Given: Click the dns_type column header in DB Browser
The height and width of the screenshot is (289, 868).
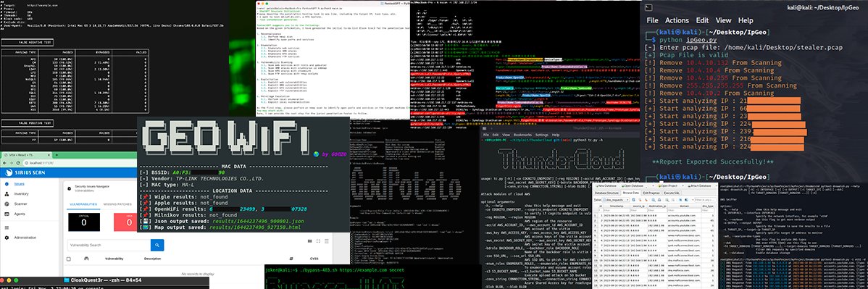Looking at the screenshot, I should 708,206.
